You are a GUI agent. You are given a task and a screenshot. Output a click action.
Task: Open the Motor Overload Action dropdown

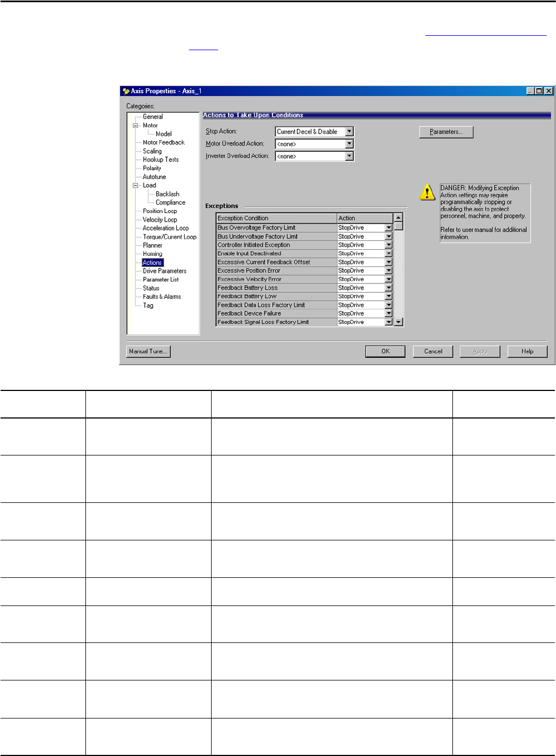[x=349, y=144]
